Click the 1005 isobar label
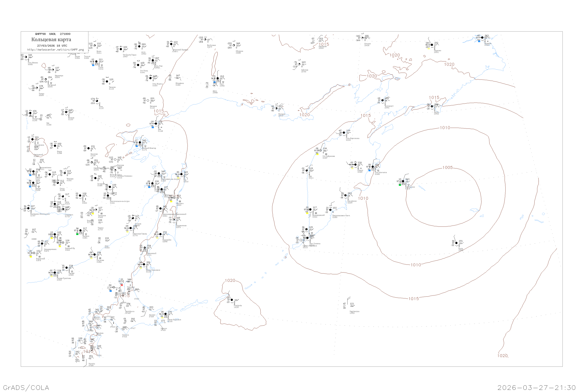This screenshot has width=588, height=392. 447,168
